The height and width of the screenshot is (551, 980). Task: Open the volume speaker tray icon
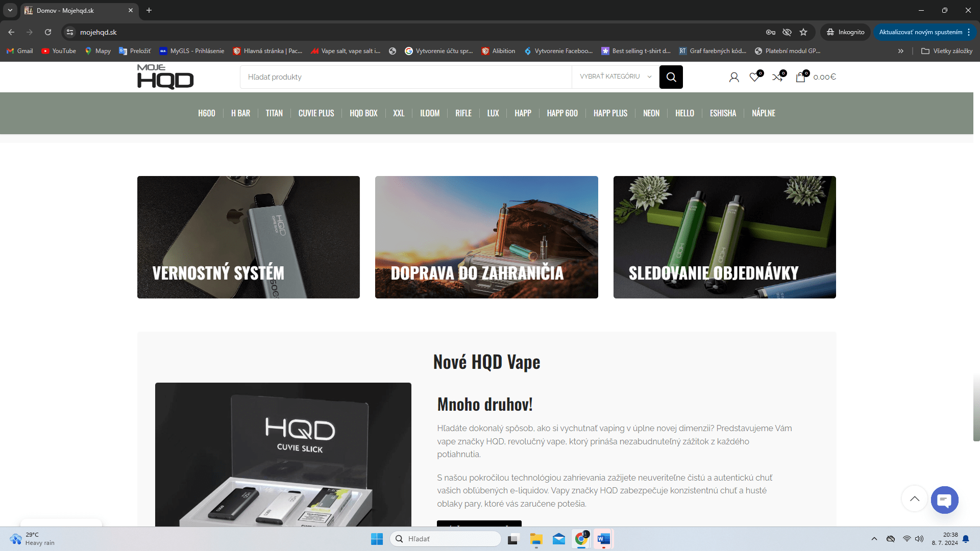pos(919,539)
